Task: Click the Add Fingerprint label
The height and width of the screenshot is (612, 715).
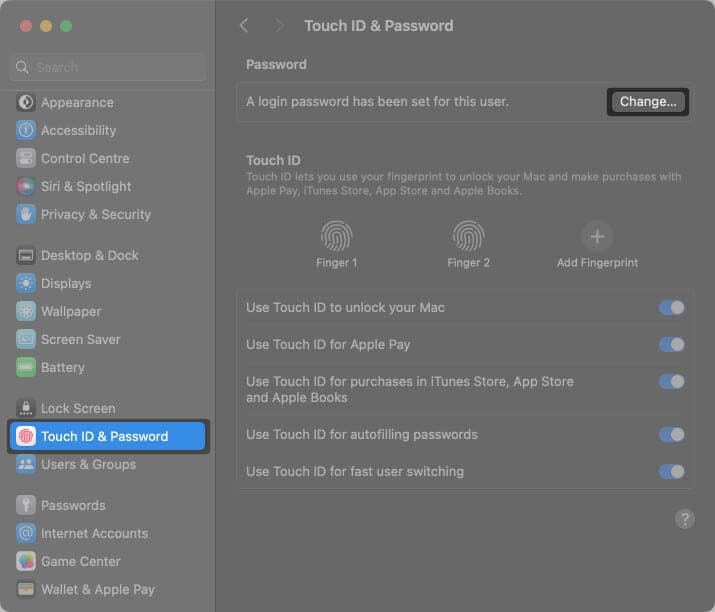Action: [597, 263]
